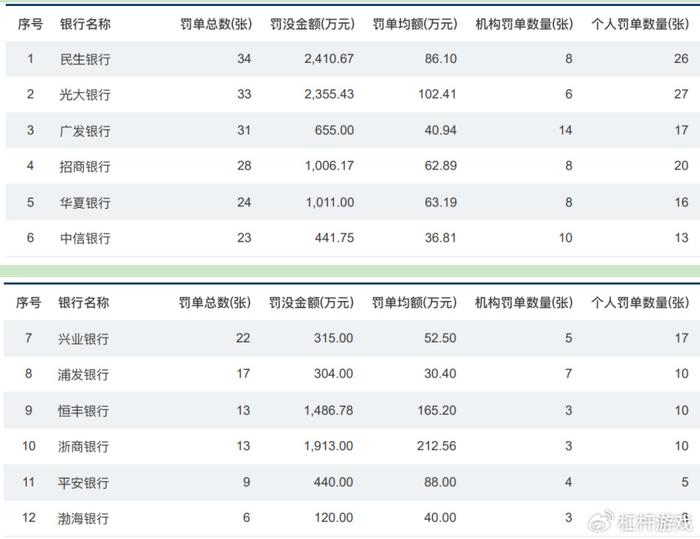The image size is (700, 539).
Task: Select total tickets 23 for 中信银行
Action: (x=244, y=238)
